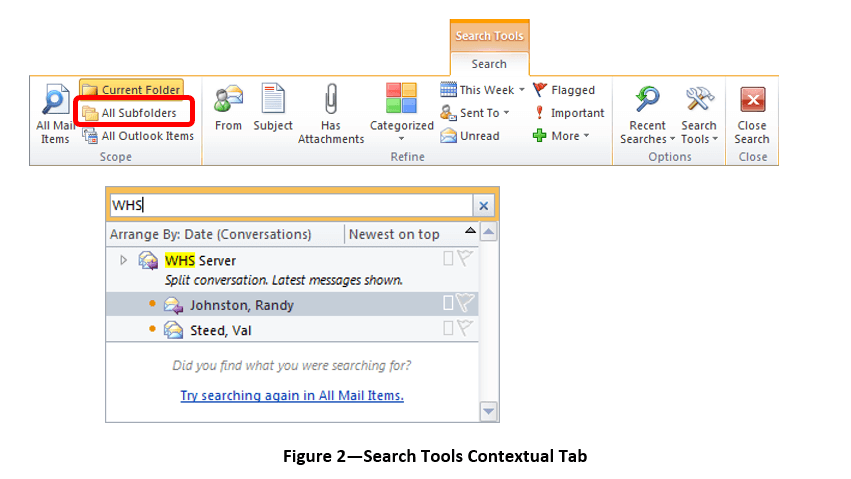Viewport: 851px width, 479px height.
Task: Open the Categorized color dropdown
Action: click(x=402, y=113)
